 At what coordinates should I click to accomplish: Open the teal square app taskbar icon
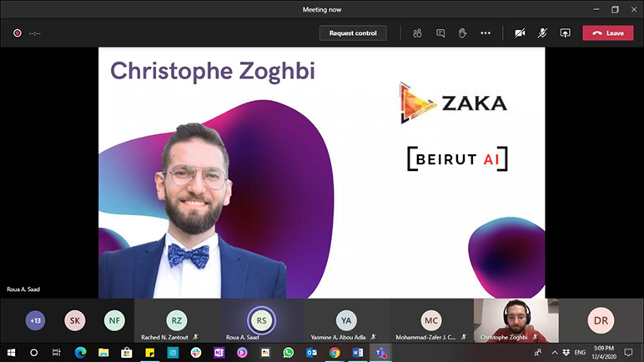pos(173,353)
